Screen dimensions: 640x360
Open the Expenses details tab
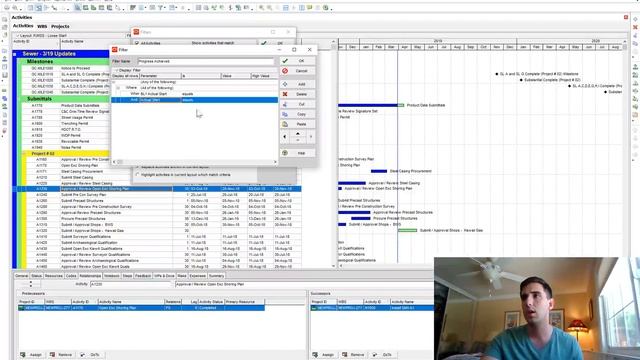pyautogui.click(x=198, y=276)
